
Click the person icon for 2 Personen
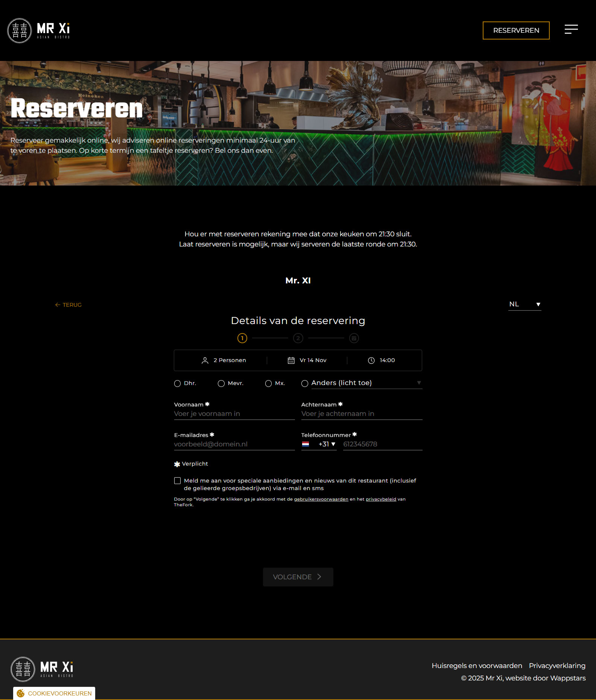[x=205, y=361]
